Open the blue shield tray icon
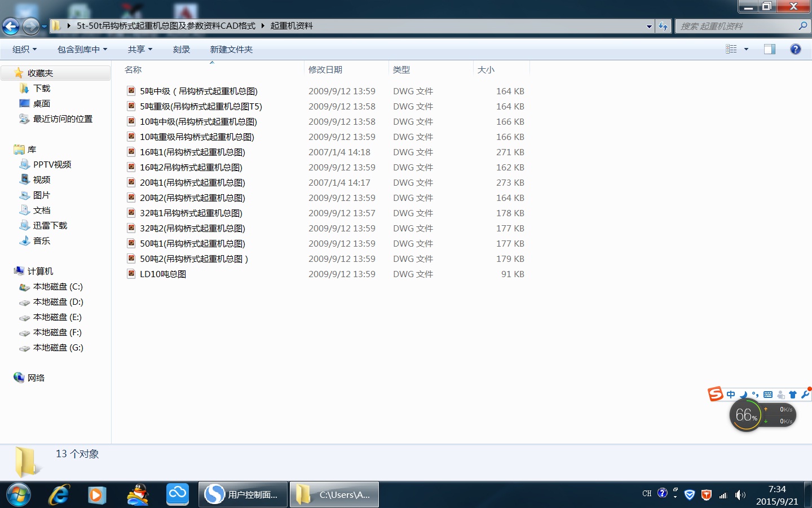Screen dimensions: 812x508 tap(690, 495)
